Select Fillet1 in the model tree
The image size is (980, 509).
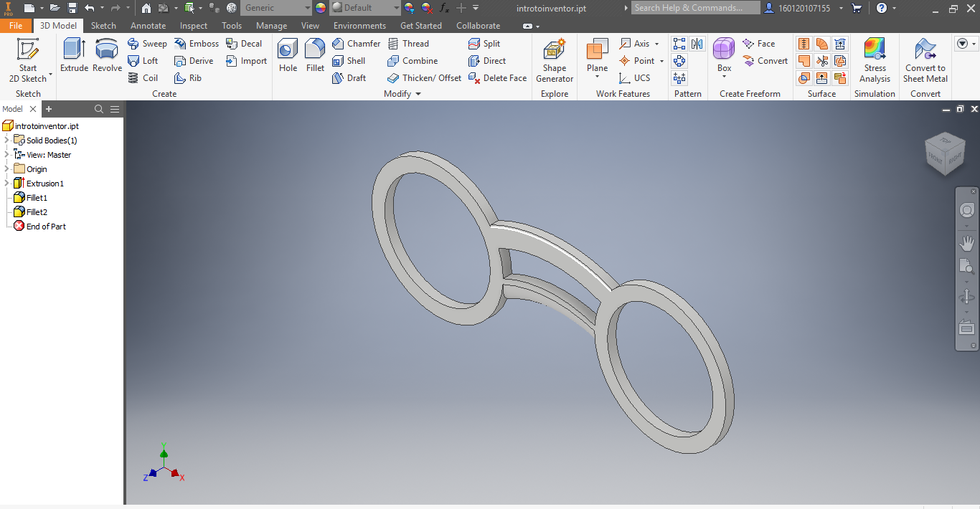(x=30, y=198)
